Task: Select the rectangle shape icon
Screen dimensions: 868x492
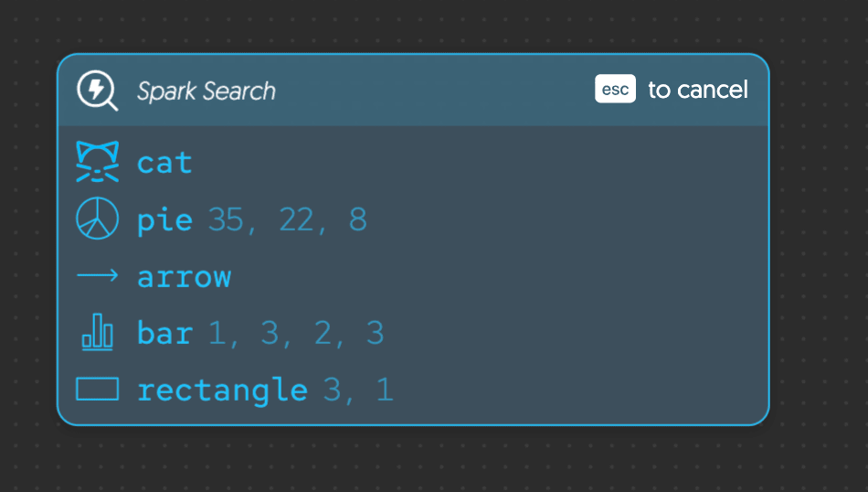Action: 97,390
